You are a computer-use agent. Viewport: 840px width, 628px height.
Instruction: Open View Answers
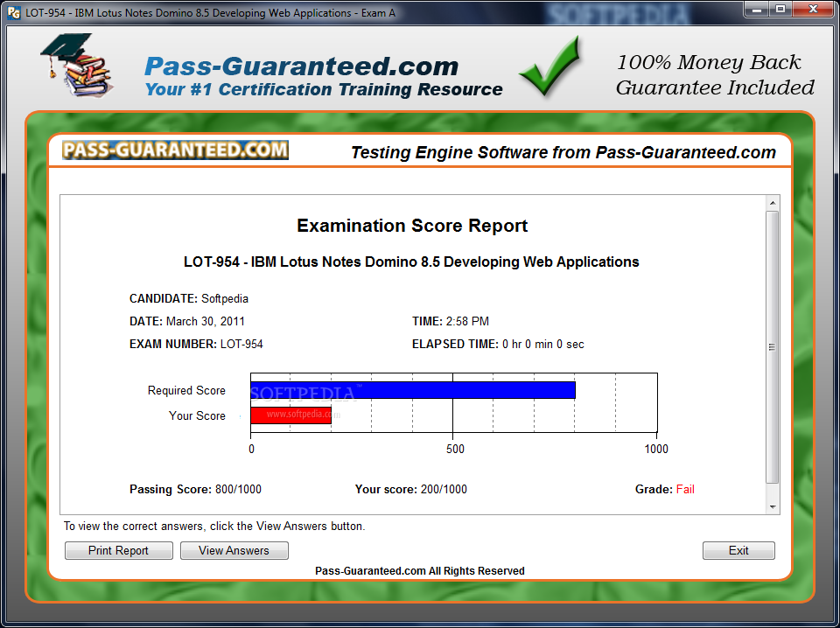(234, 550)
